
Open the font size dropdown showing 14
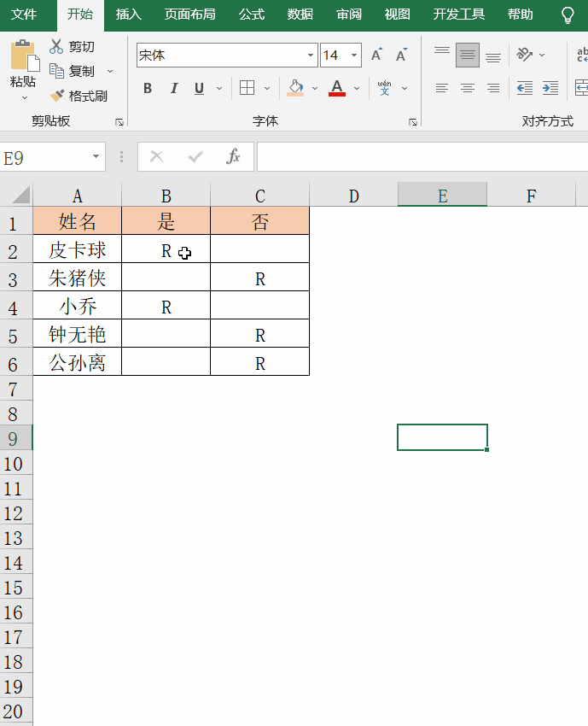click(354, 56)
